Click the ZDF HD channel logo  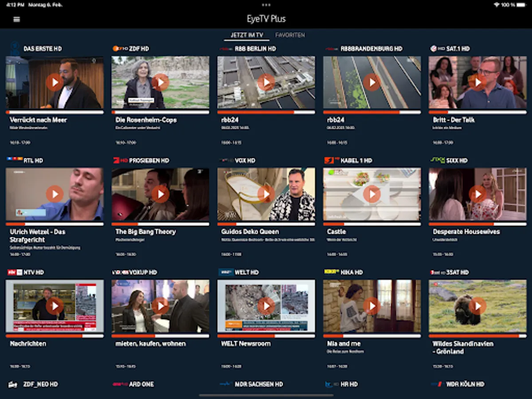coord(120,49)
